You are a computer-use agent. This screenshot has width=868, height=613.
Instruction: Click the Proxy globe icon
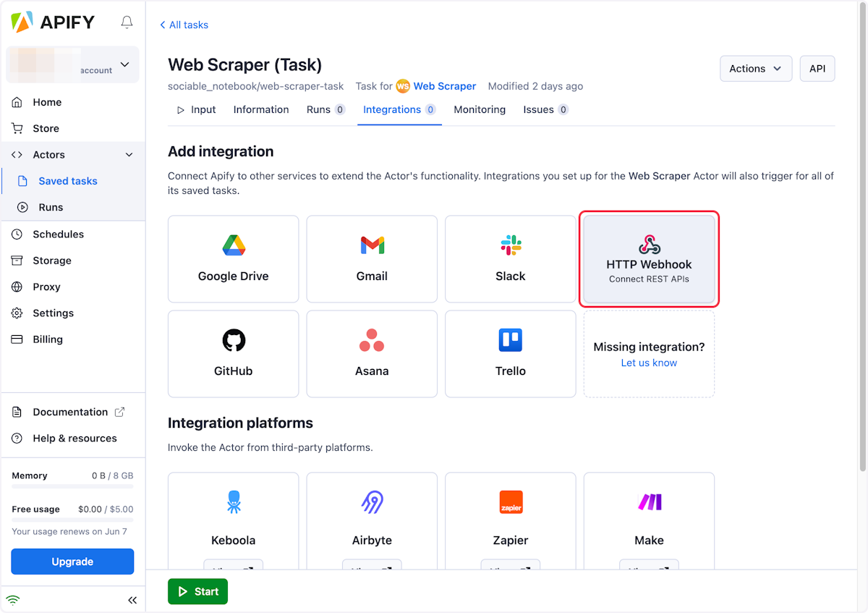17,287
